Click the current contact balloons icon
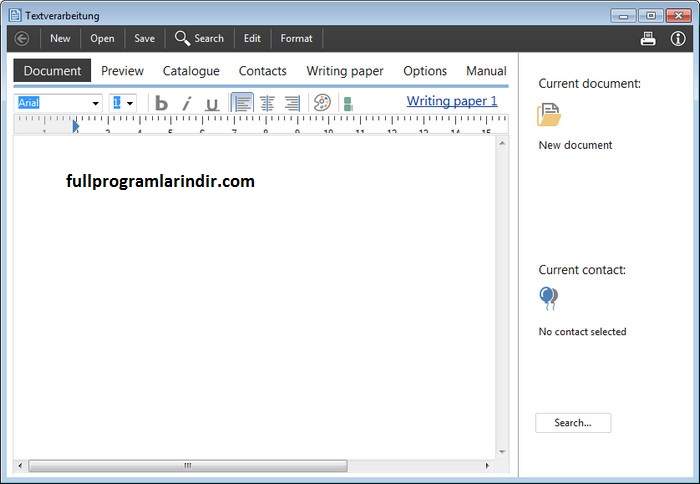The image size is (700, 484). [548, 298]
